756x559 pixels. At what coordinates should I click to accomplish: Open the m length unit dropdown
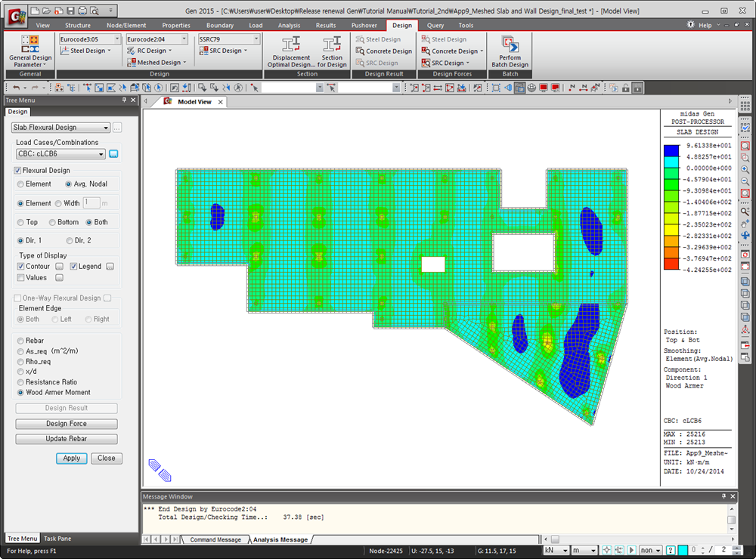[584, 550]
